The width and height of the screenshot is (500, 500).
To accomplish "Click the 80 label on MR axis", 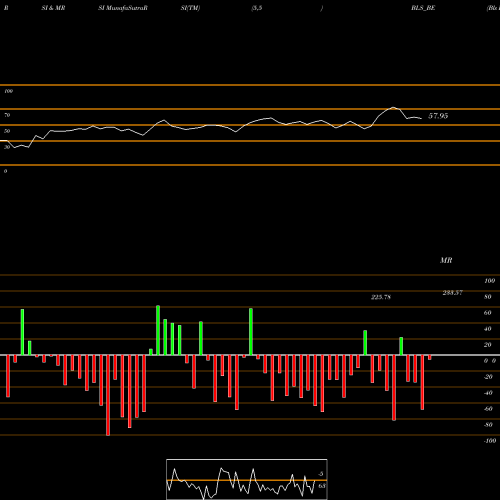I will coord(488,297).
